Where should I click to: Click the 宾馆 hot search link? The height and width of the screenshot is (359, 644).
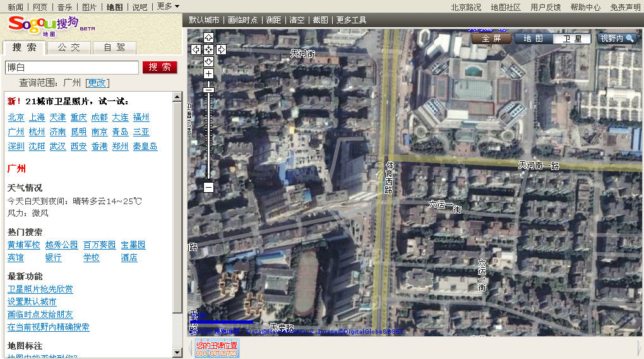coord(16,257)
